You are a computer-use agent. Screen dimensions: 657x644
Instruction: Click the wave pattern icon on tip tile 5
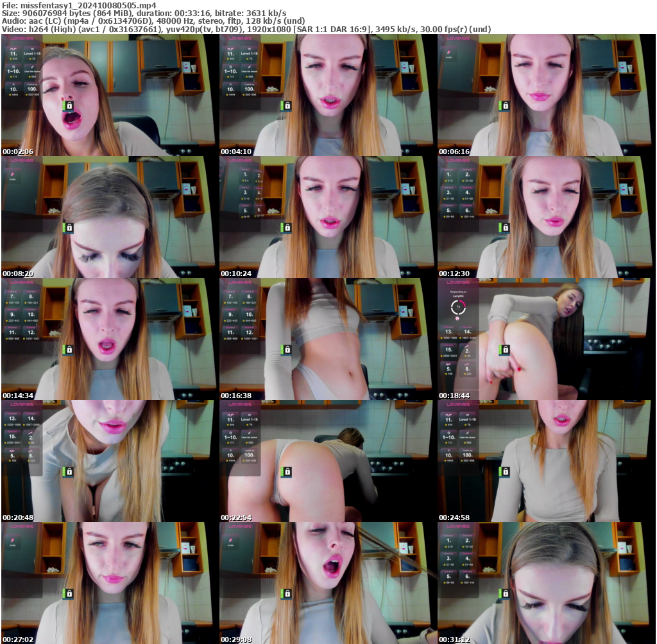(448, 363)
